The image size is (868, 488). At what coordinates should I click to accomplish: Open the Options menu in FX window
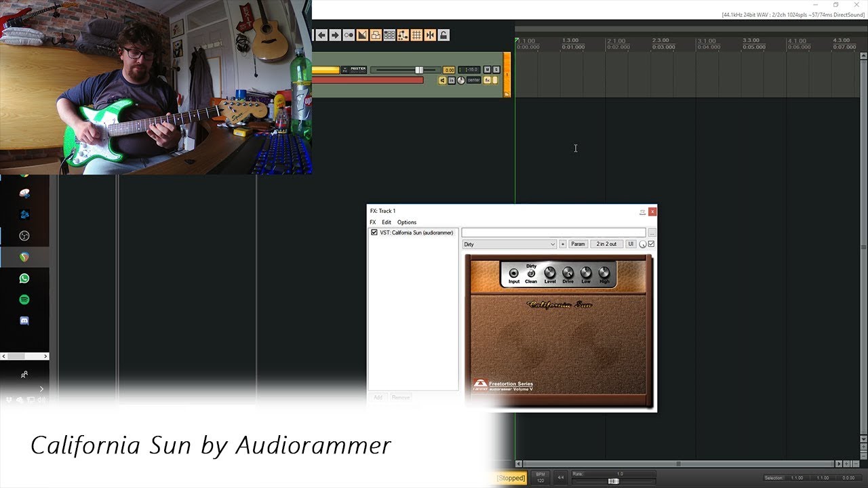coord(407,222)
